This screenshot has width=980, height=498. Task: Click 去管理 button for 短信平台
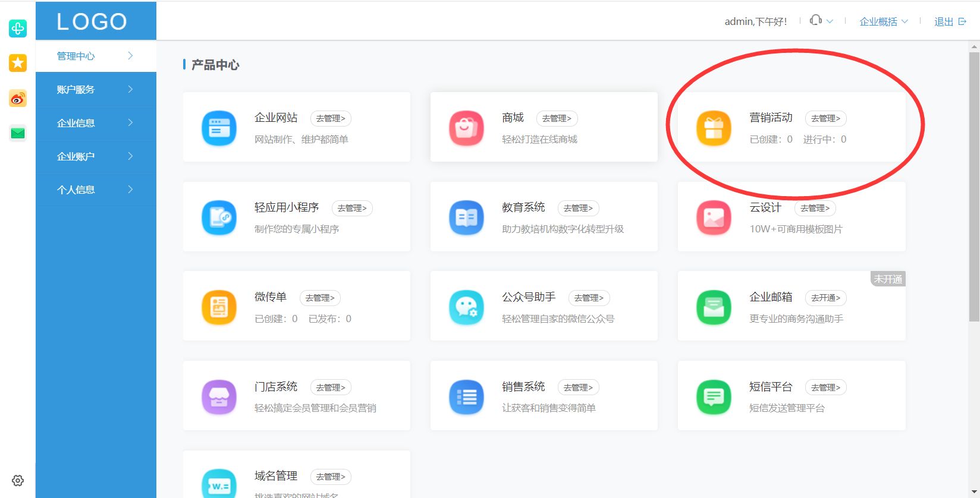click(825, 387)
